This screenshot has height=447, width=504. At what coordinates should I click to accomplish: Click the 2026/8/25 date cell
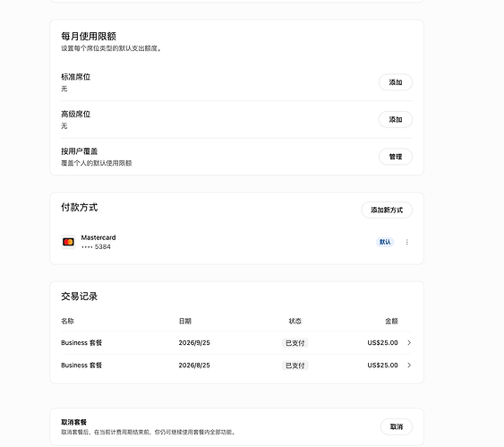click(194, 365)
